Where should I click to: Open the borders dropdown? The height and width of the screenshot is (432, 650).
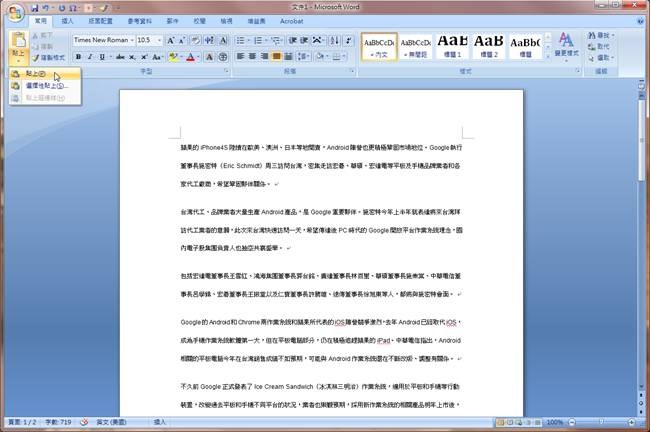pos(344,56)
